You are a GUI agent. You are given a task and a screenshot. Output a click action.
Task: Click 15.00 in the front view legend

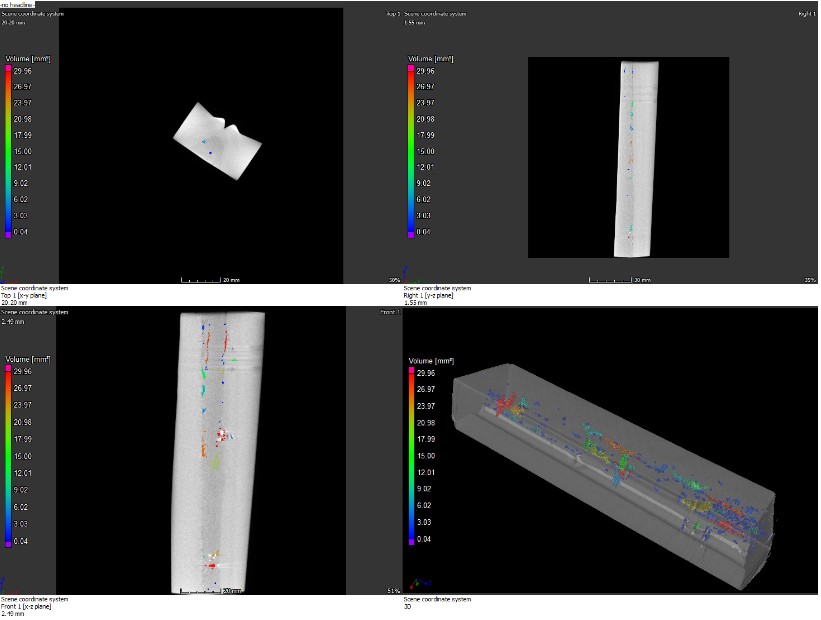(23, 456)
